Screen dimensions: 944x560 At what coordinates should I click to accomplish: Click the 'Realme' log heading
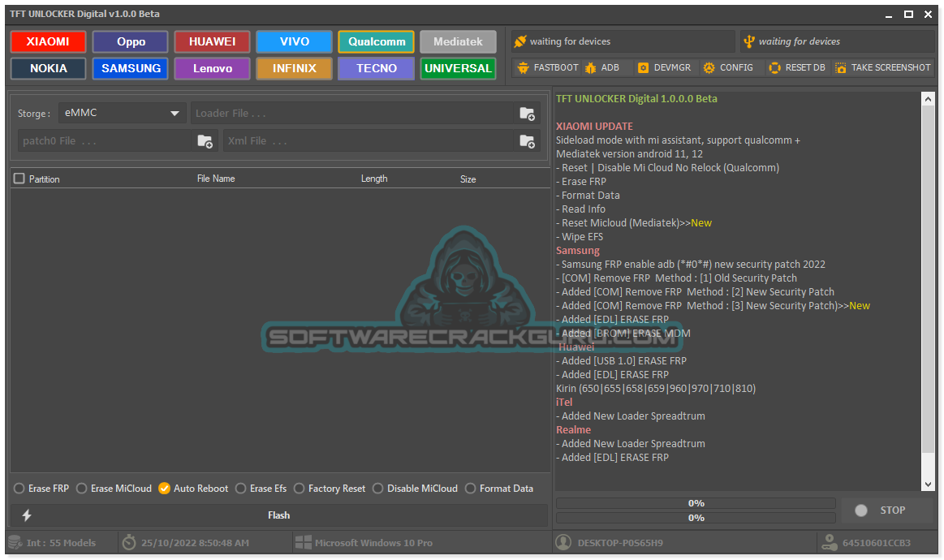[x=573, y=430]
